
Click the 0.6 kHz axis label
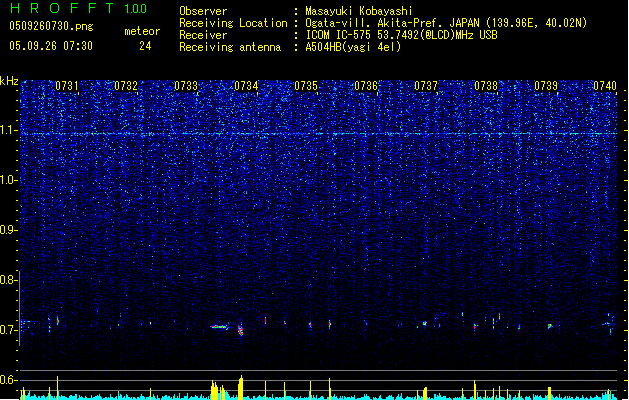(x=9, y=380)
